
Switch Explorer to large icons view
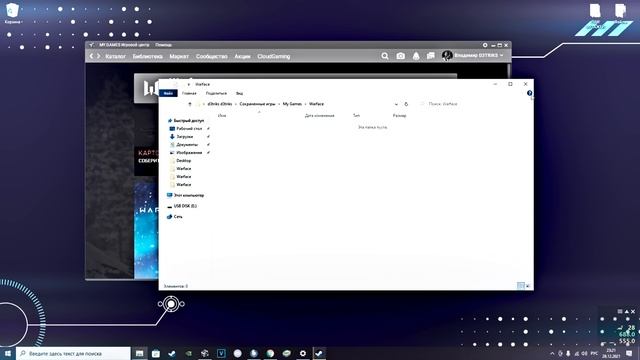point(528,286)
